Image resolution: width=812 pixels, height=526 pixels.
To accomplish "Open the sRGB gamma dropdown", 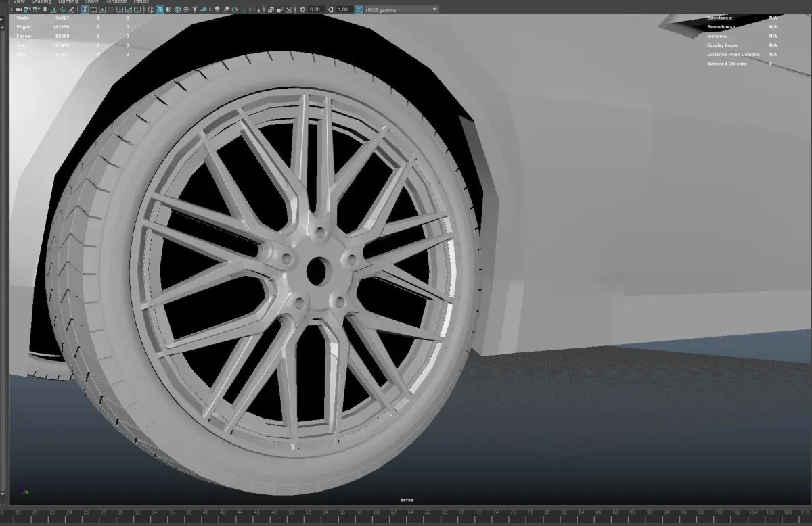I will tap(402, 9).
